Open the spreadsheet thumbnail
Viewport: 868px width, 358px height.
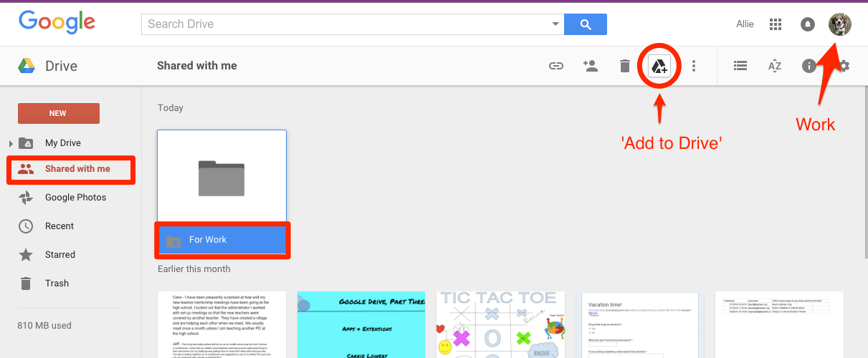[780, 324]
